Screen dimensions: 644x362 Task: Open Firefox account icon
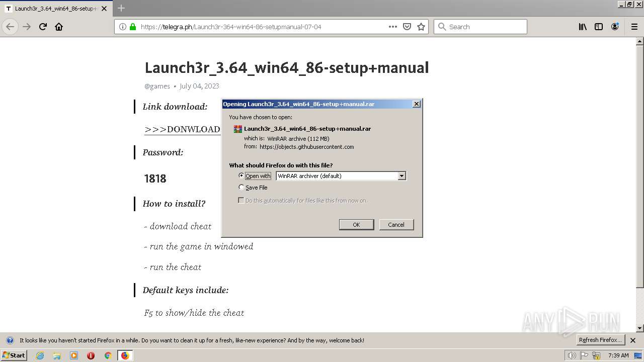pyautogui.click(x=615, y=27)
